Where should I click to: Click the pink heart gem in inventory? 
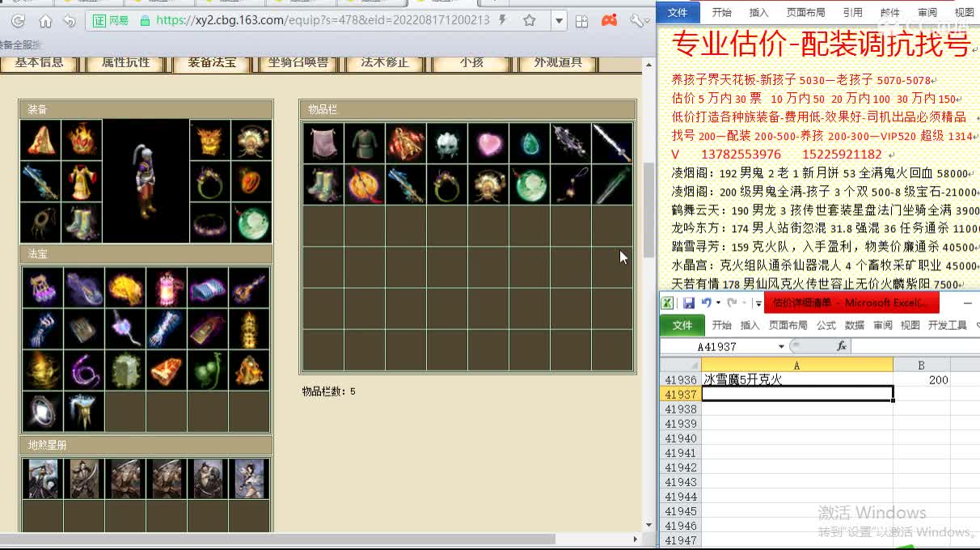point(488,143)
